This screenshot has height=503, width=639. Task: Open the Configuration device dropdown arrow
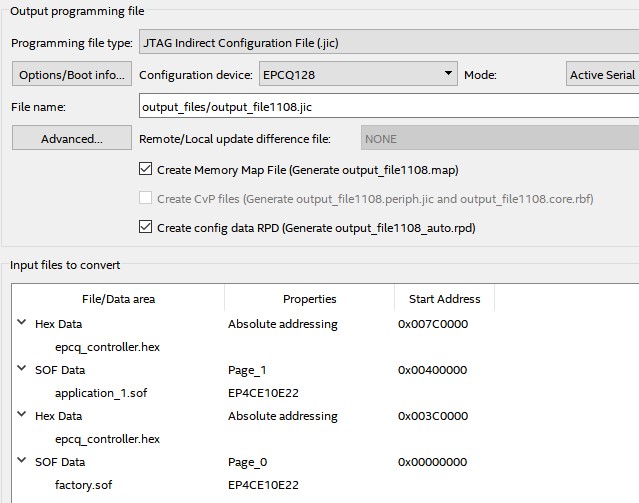[x=448, y=74]
